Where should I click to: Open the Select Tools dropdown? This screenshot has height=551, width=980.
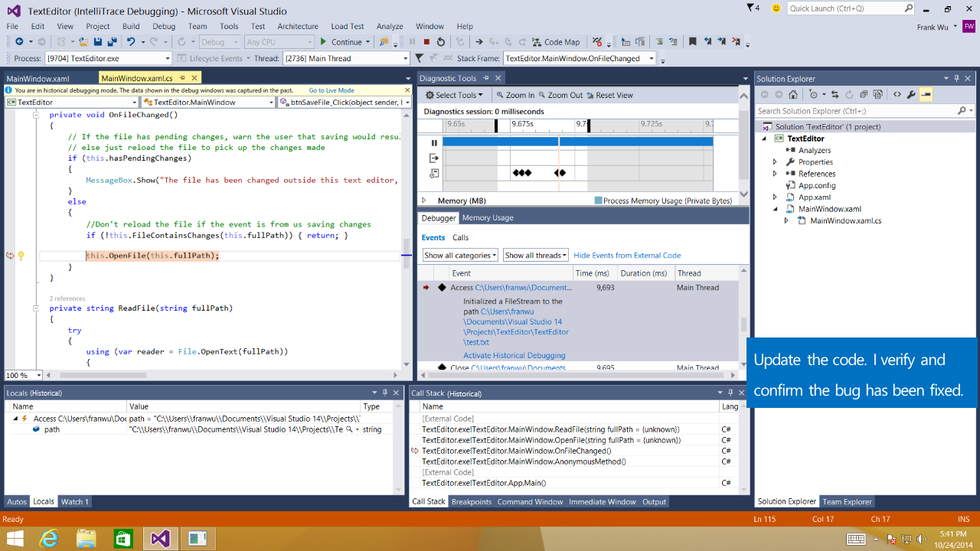click(x=454, y=95)
